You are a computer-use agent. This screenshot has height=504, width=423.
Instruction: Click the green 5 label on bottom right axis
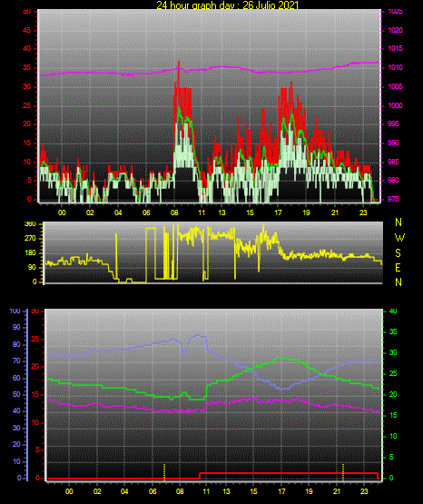pos(391,457)
